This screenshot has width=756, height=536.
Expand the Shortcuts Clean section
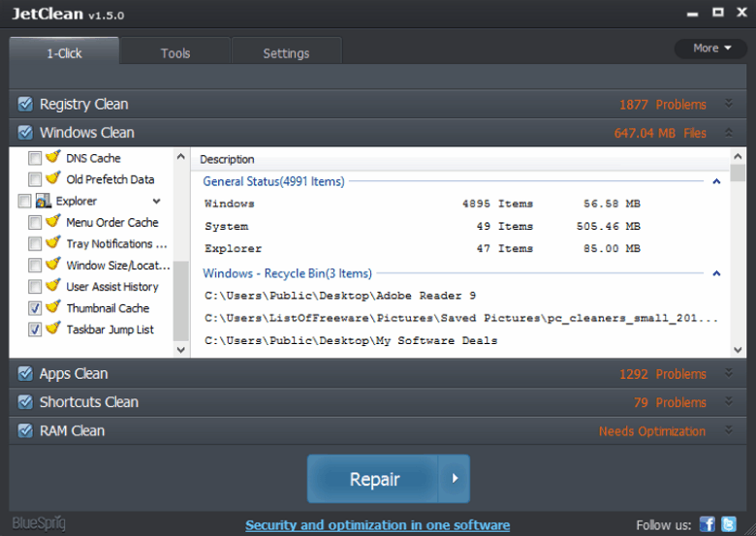click(729, 401)
